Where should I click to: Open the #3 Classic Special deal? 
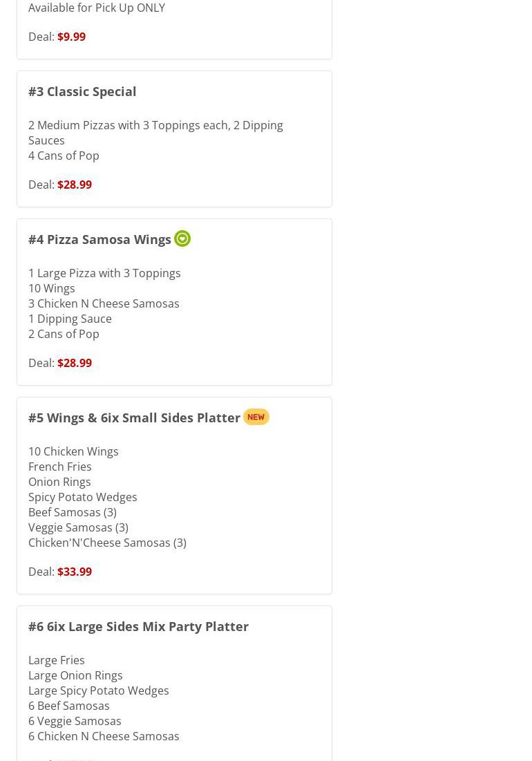tap(82, 91)
